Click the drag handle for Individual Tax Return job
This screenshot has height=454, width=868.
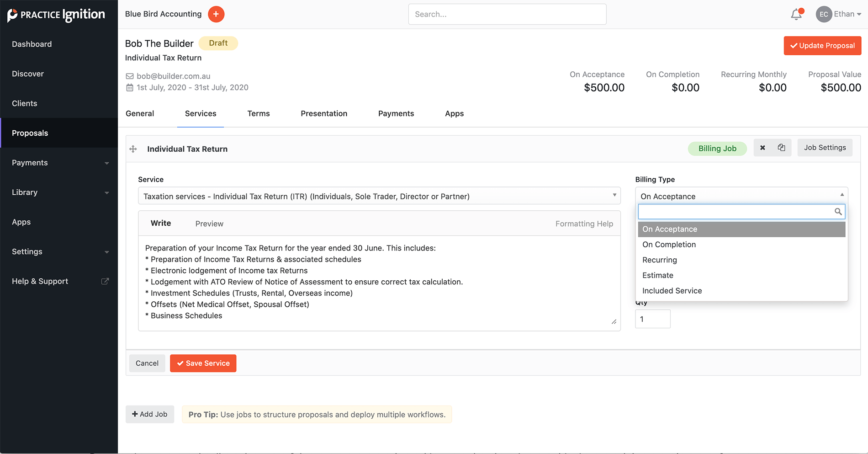tap(133, 149)
